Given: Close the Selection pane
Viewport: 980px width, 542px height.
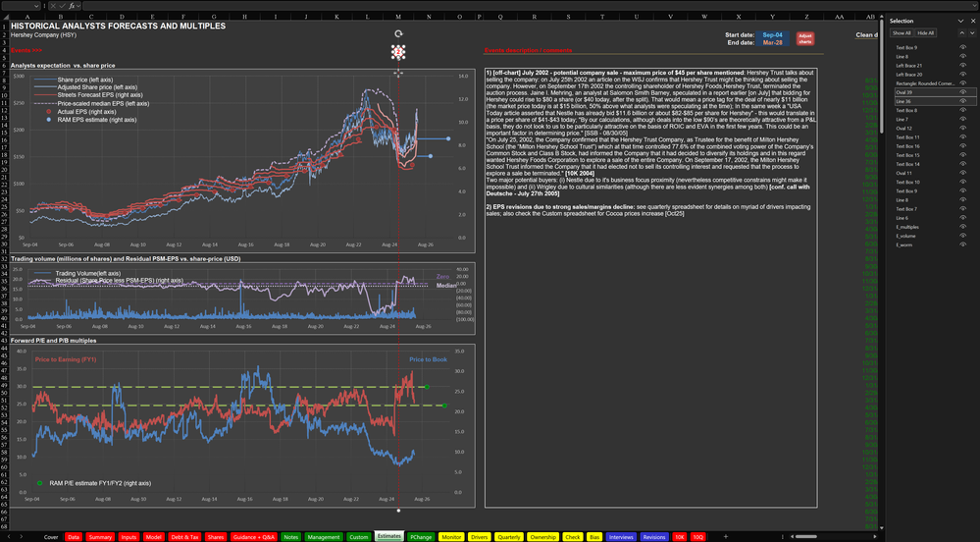Looking at the screenshot, I should [972, 21].
